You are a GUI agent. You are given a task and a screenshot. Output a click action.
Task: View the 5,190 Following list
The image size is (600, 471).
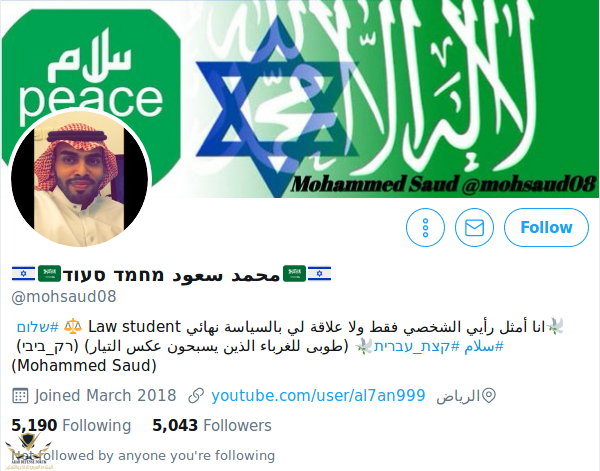click(x=71, y=425)
